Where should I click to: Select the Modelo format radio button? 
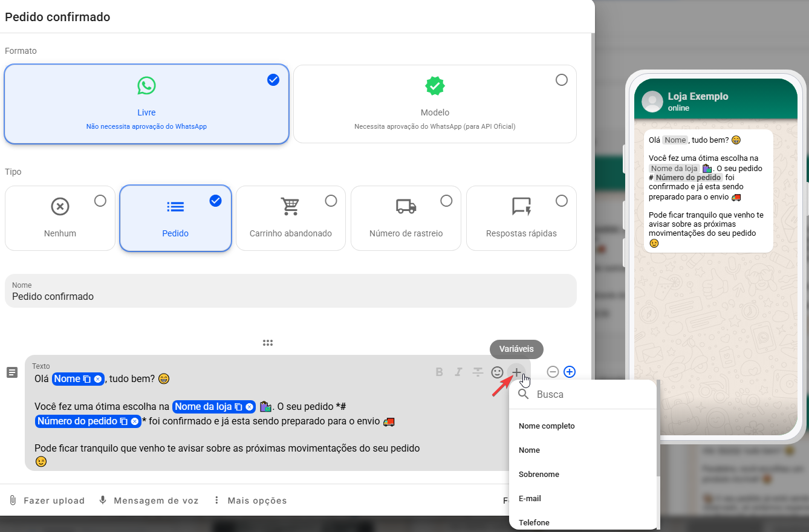pos(562,80)
